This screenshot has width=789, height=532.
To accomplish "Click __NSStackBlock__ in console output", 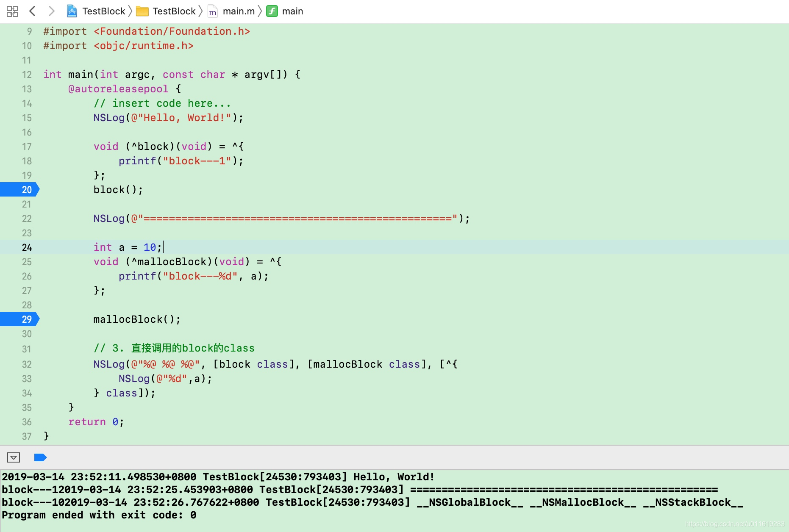I will point(693,502).
